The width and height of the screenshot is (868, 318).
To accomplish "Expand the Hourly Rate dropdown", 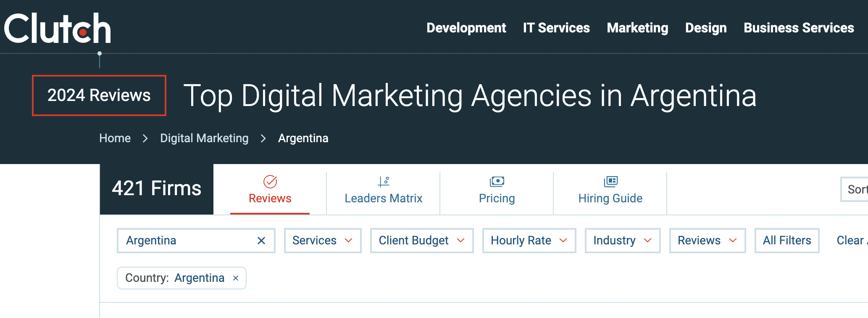I will point(529,241).
